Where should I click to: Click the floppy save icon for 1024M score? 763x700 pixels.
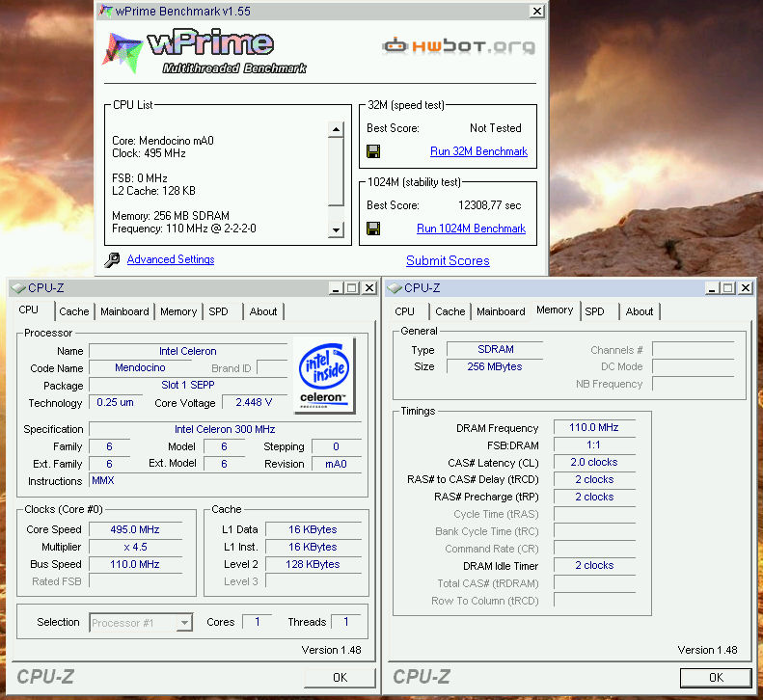coord(373,229)
